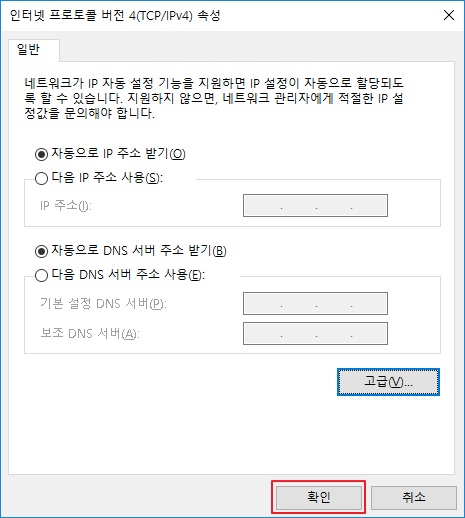
Task: Focus last octet of 보조 DNS 서버 field
Action: pyautogui.click(x=369, y=333)
